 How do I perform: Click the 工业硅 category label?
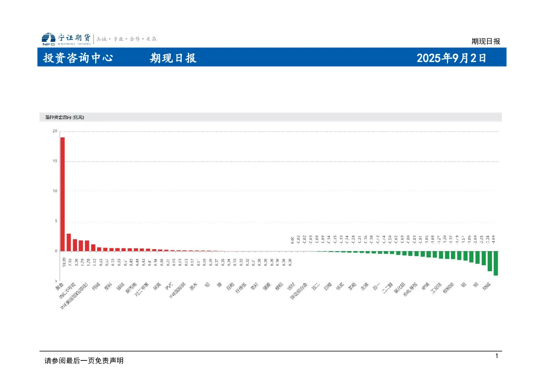tap(436, 288)
